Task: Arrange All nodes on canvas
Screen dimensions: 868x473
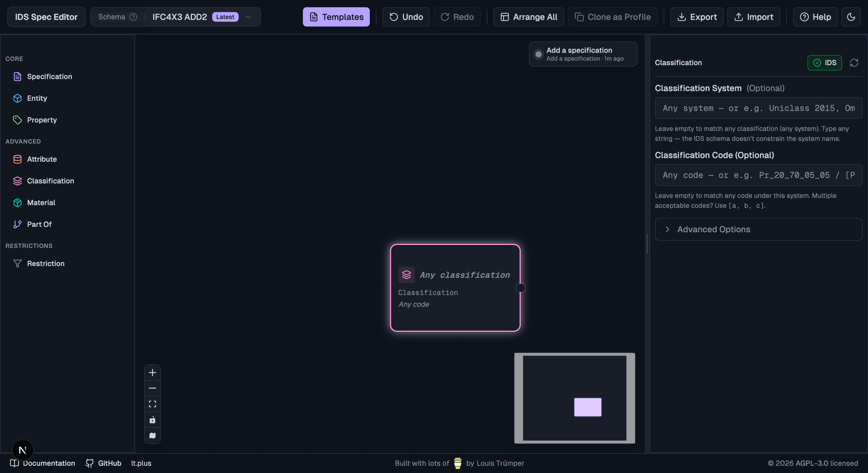Action: [528, 17]
